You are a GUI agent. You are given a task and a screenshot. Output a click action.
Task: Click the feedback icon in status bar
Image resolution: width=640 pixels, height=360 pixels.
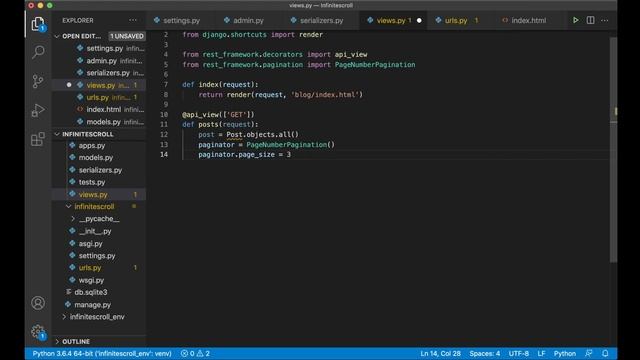(589, 353)
